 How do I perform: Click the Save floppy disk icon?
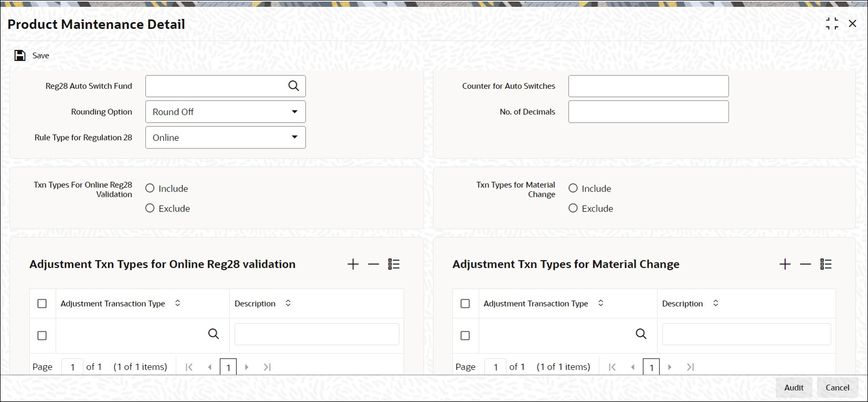point(20,56)
